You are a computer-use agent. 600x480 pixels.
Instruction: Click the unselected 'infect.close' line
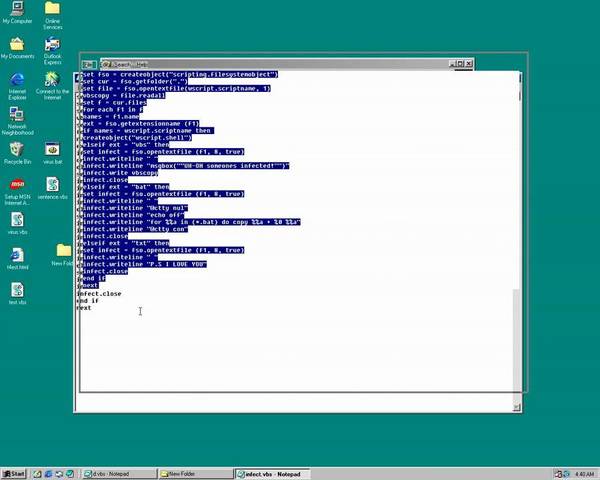click(x=99, y=294)
